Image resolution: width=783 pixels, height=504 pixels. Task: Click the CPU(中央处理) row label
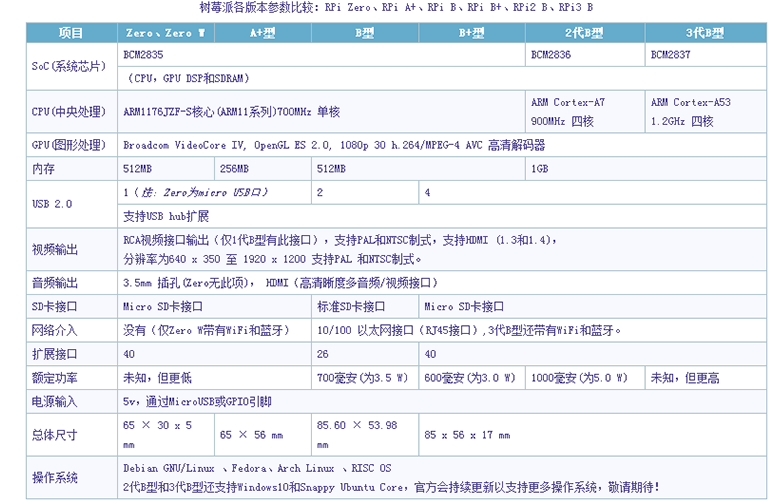pos(72,111)
